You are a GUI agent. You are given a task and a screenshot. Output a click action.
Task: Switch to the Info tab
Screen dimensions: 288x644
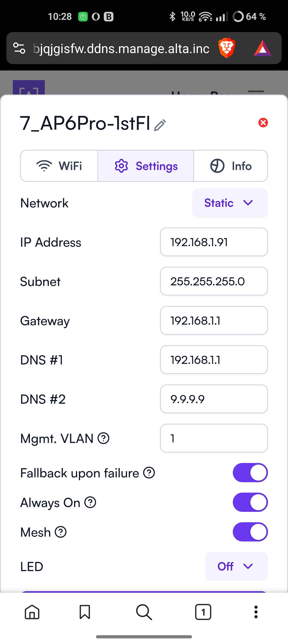pyautogui.click(x=231, y=166)
